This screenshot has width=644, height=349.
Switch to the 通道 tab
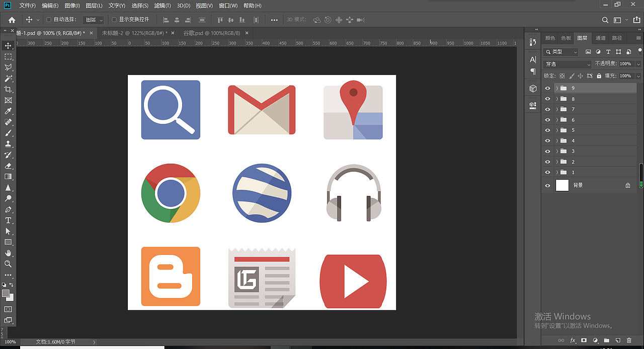601,38
